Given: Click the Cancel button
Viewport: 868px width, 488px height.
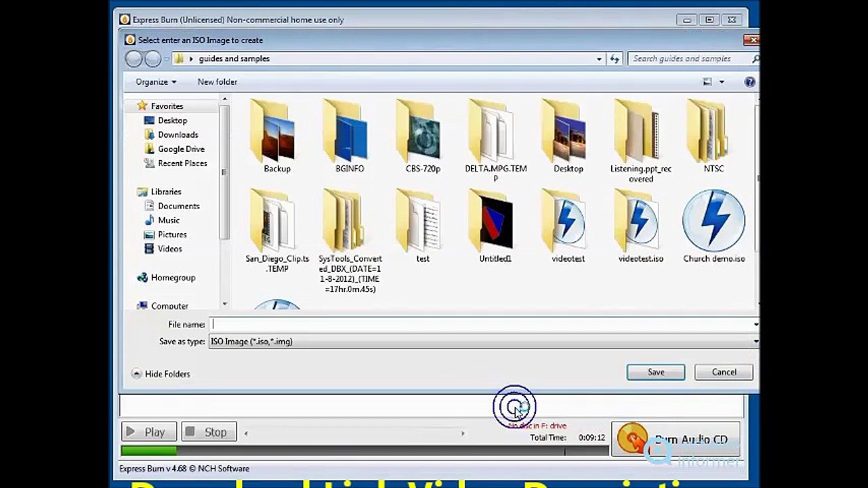Looking at the screenshot, I should pyautogui.click(x=724, y=372).
